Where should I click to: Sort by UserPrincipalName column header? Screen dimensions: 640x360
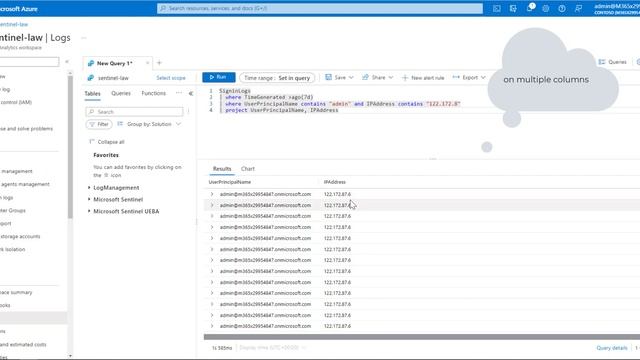click(230, 182)
